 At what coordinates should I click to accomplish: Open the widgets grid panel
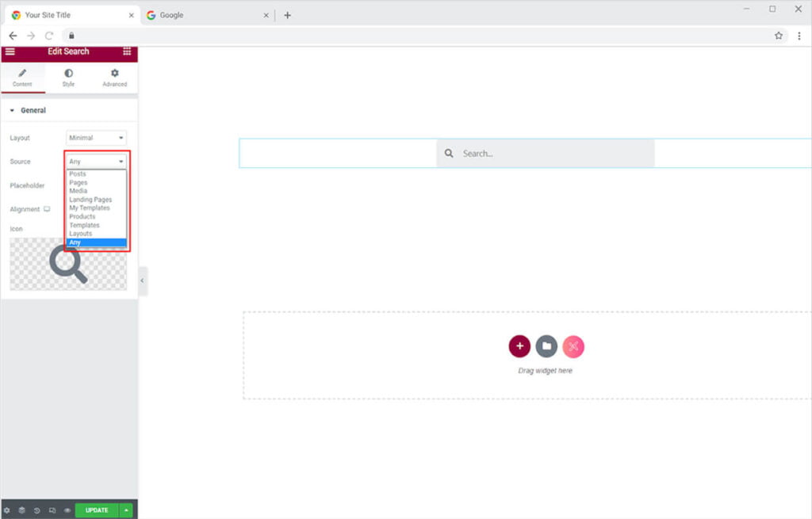(127, 52)
